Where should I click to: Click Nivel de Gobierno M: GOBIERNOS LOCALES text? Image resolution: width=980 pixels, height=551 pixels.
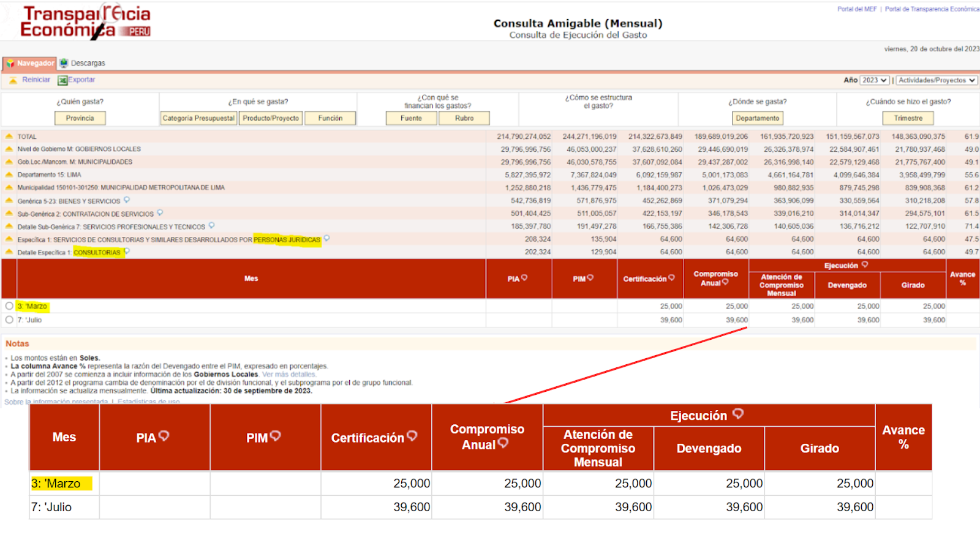click(x=79, y=149)
